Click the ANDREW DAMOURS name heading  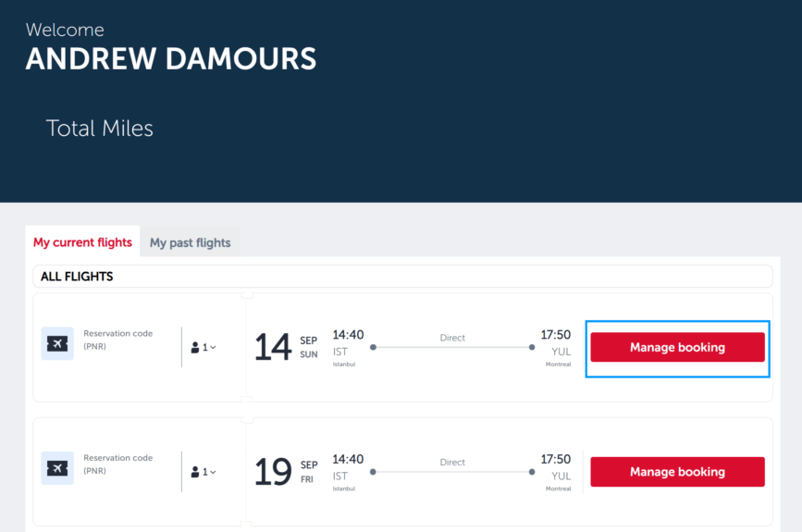coord(171,58)
